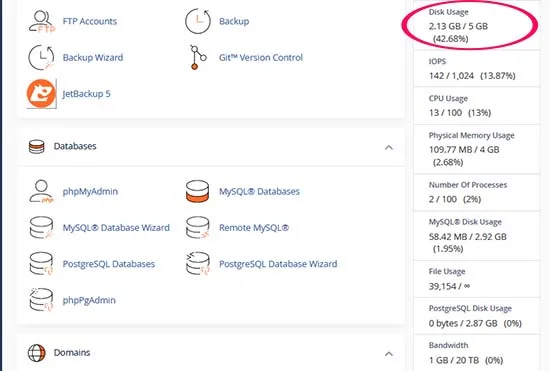
Task: Click the Bandwidth label
Action: tap(448, 345)
